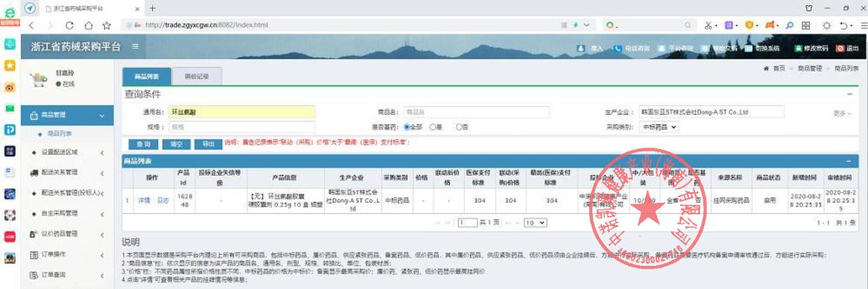Expand 设置配送区域 sidebar menu
Image resolution: width=868 pixels, height=289 pixels.
[67, 152]
